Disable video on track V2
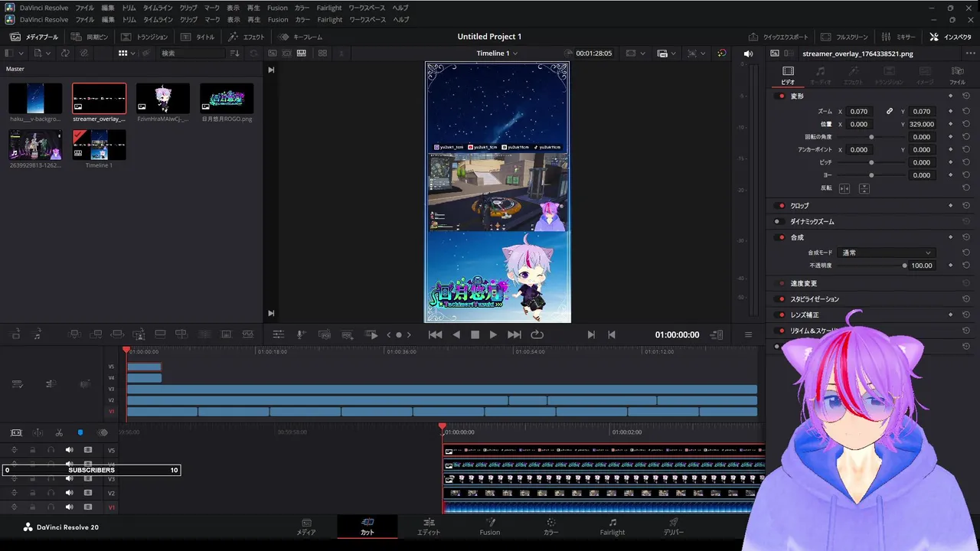 point(88,493)
